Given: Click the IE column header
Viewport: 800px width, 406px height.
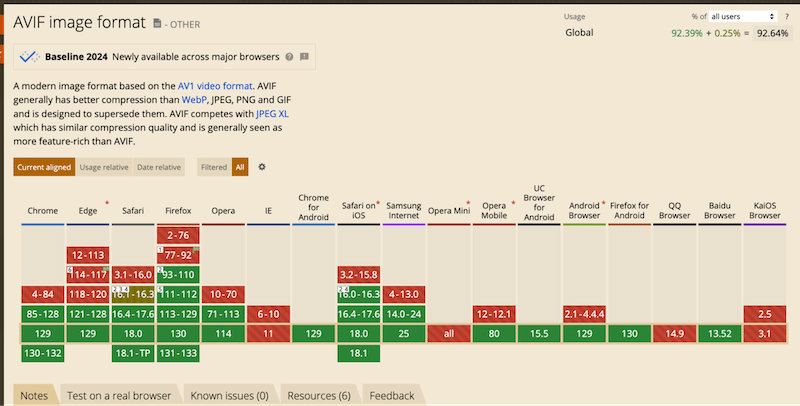Looking at the screenshot, I should coord(268,211).
